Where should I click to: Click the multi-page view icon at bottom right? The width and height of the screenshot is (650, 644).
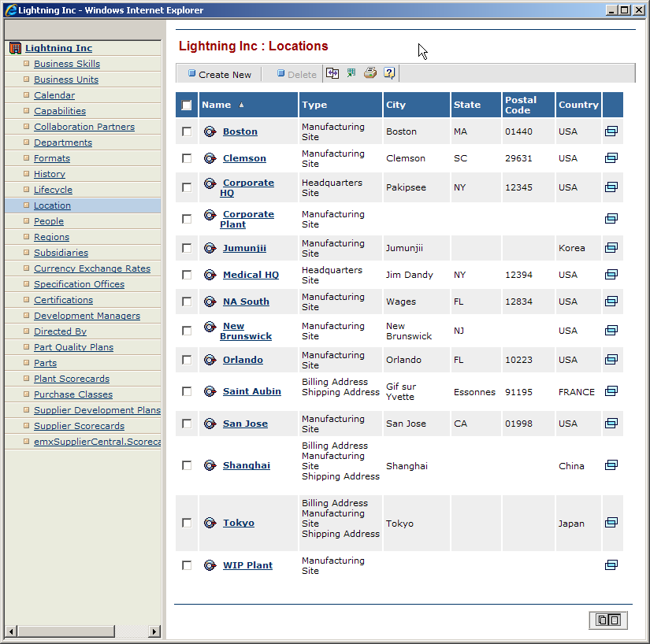(608, 620)
